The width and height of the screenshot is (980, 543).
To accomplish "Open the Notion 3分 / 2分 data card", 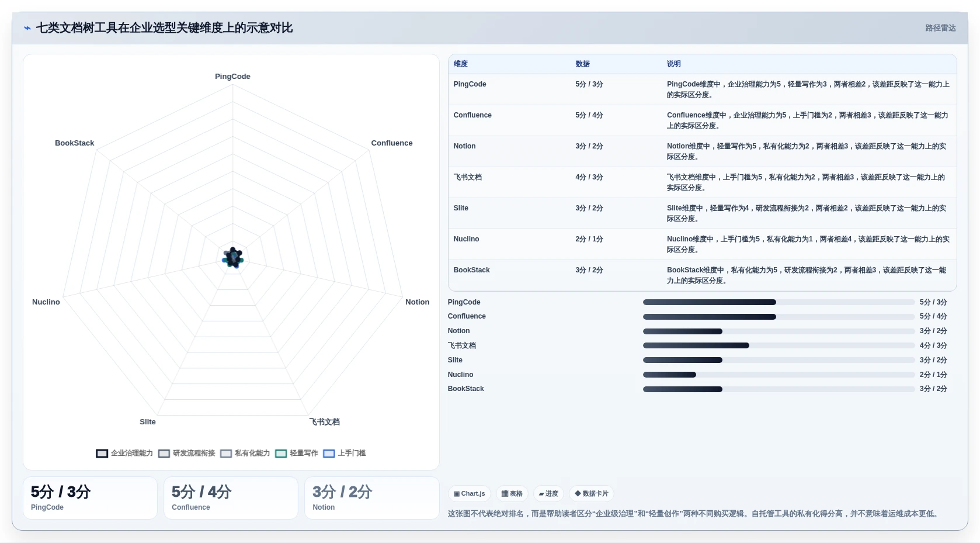I will tap(371, 498).
